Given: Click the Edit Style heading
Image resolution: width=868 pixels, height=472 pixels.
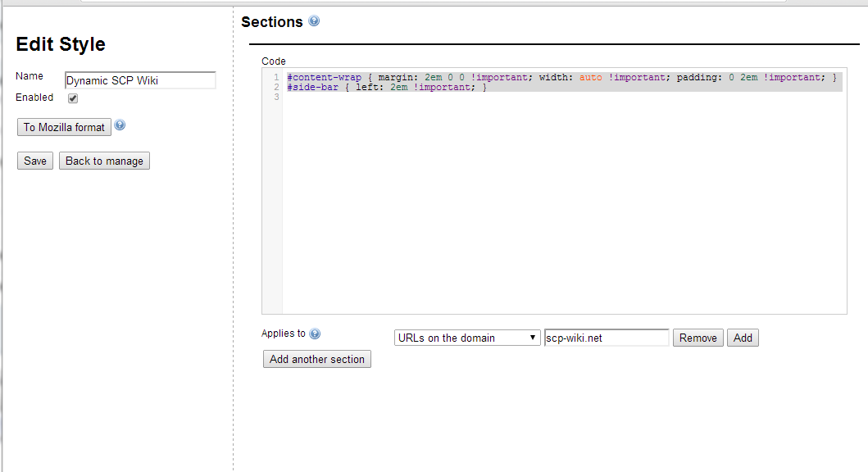Looking at the screenshot, I should (61, 45).
